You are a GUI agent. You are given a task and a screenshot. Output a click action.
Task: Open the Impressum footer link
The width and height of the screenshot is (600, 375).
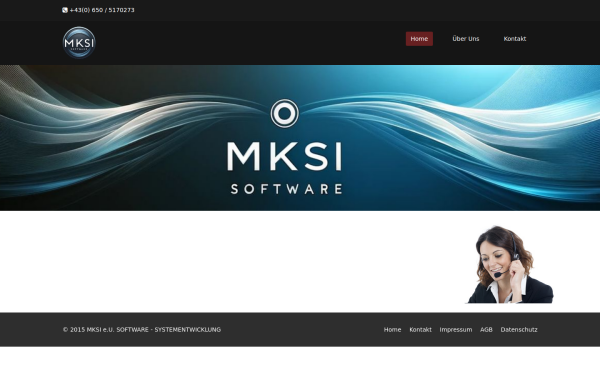(x=456, y=329)
